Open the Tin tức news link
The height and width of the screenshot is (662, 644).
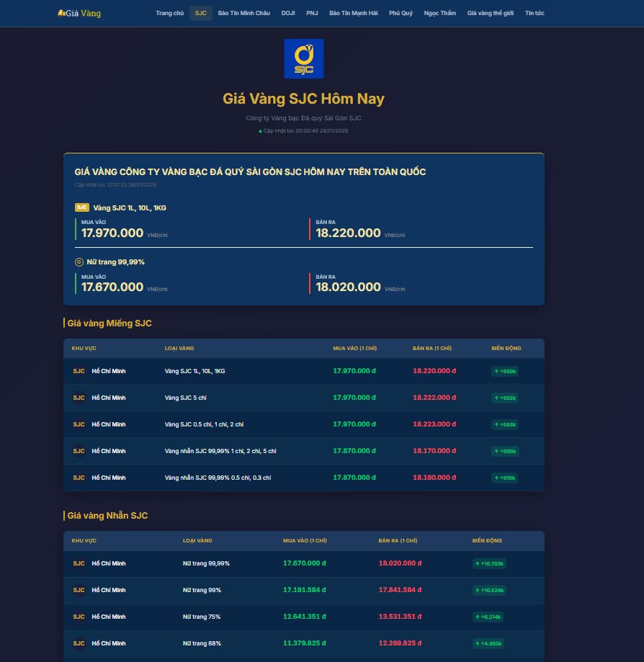535,13
